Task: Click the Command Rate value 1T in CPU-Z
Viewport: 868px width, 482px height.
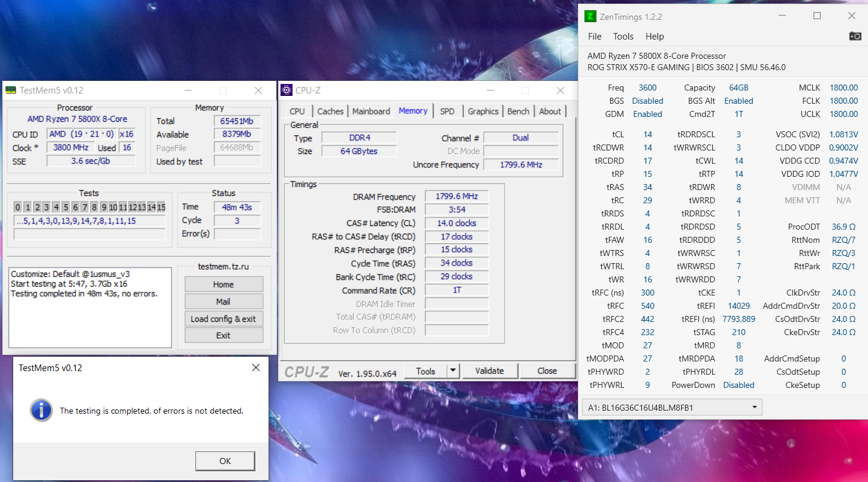Action: click(x=457, y=290)
